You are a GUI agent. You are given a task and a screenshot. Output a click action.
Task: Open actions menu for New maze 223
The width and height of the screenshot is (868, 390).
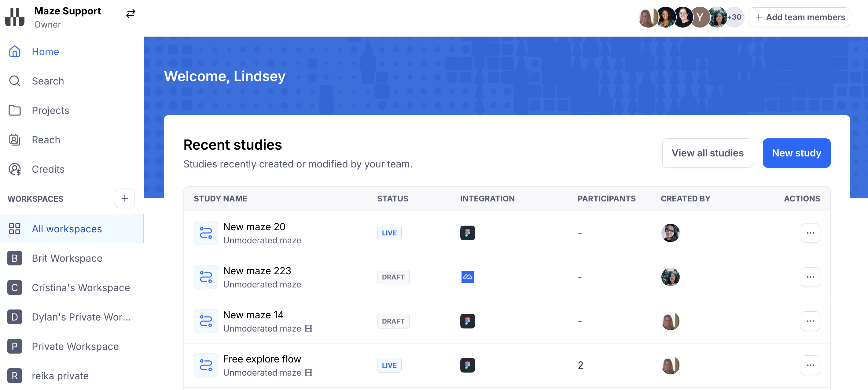pos(810,277)
